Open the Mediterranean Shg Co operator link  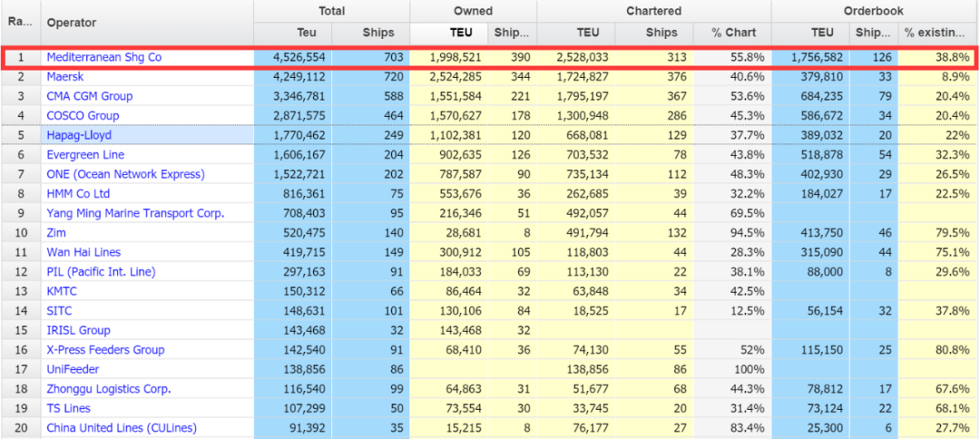(103, 57)
